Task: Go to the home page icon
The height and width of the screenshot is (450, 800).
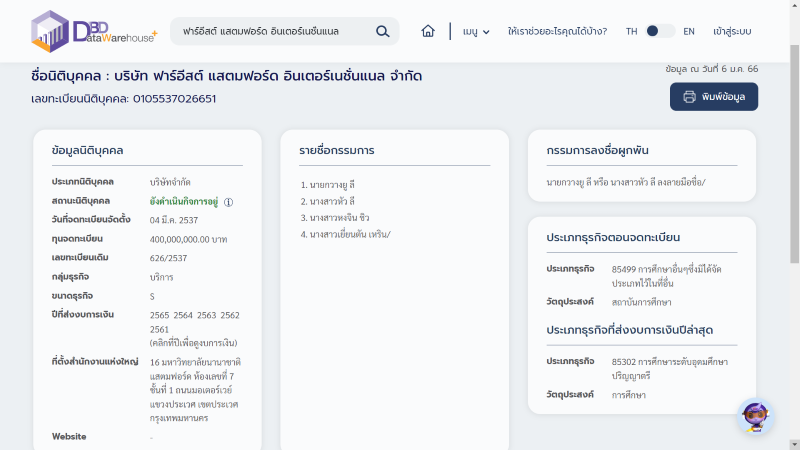Action: (428, 31)
